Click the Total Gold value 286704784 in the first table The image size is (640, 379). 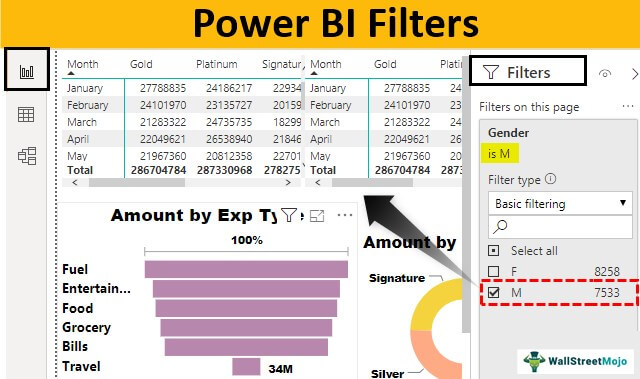158,170
